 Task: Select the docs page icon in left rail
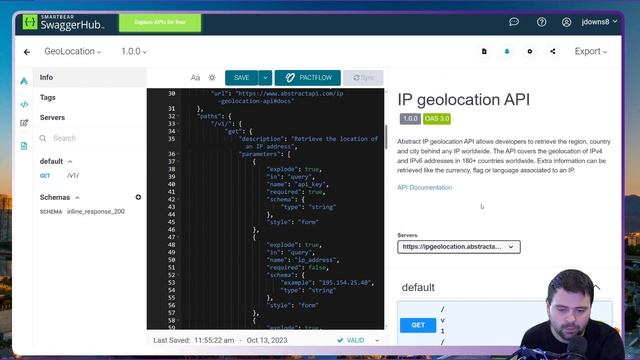pyautogui.click(x=24, y=146)
